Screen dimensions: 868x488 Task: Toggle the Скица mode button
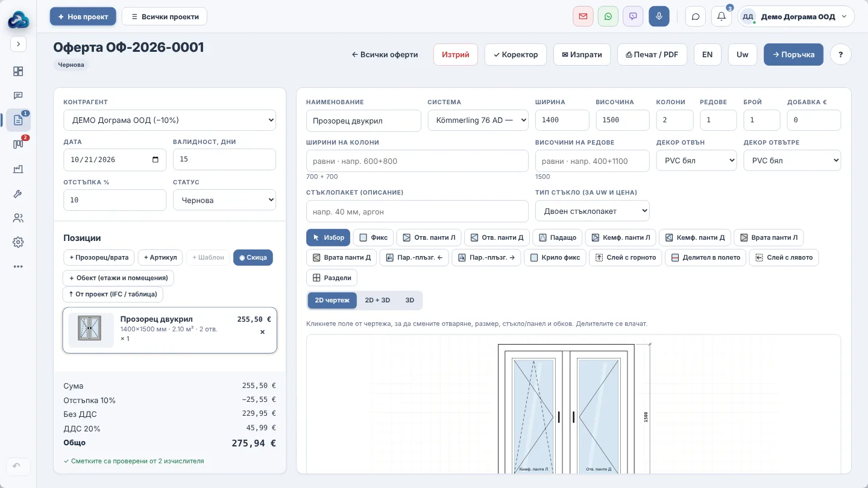pos(253,257)
